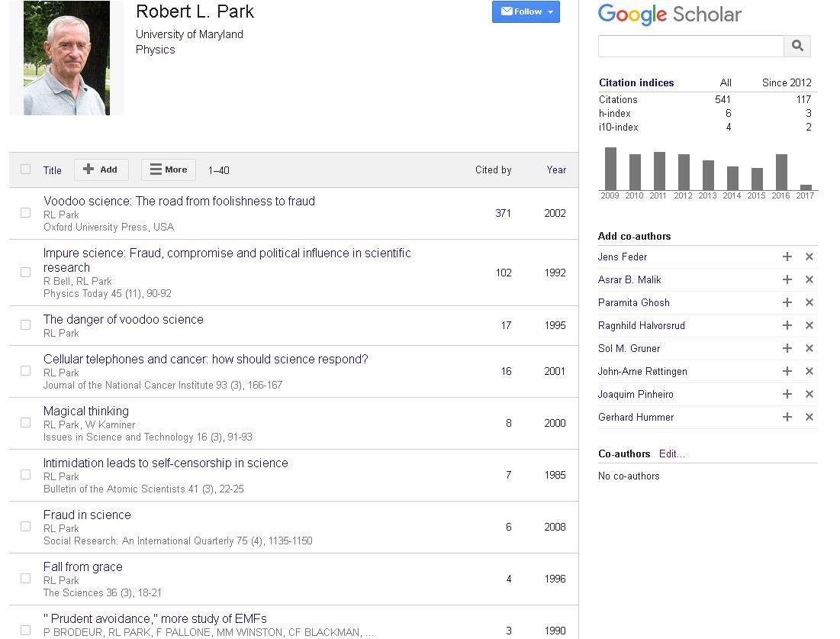View the 371 citations of Voodoo science
The height and width of the screenshot is (639, 840).
503,213
